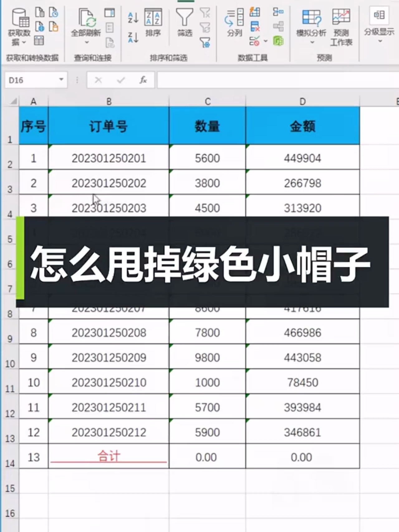Click the Recent Sources clock-page icon
The image size is (399, 532).
coord(54,12)
